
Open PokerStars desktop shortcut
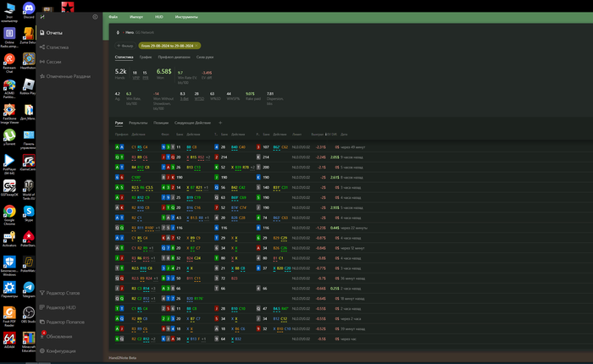[x=28, y=239]
